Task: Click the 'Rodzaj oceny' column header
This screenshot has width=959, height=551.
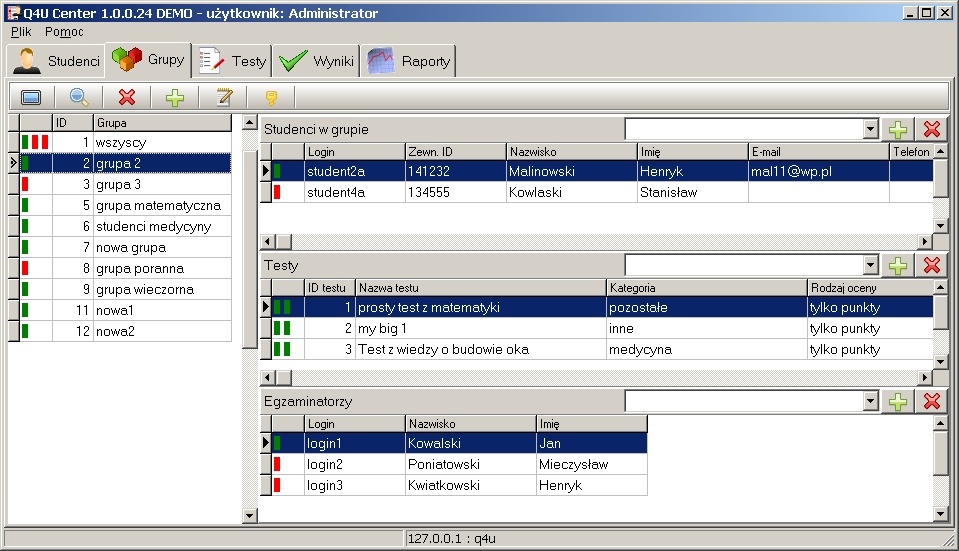Action: (x=870, y=287)
